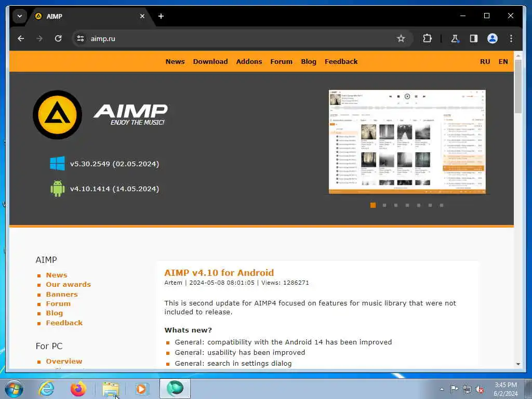This screenshot has height=399, width=532.
Task: Switch site language to EN
Action: [x=503, y=62]
